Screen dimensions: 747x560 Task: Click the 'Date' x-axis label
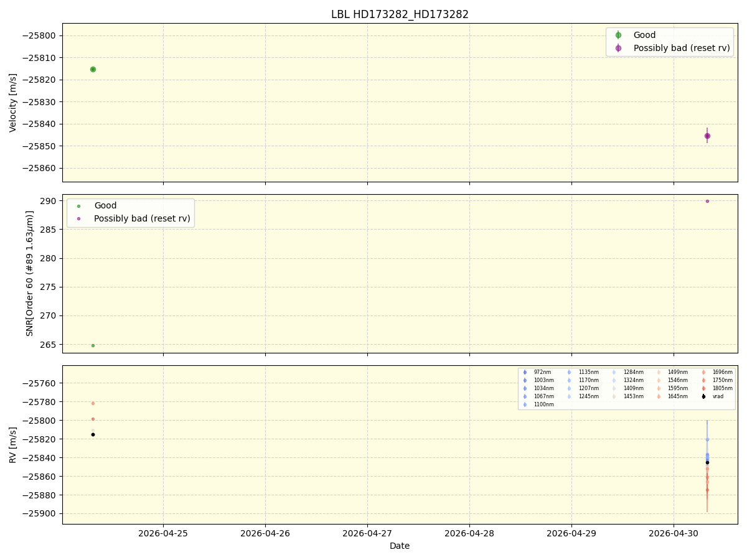coord(400,546)
